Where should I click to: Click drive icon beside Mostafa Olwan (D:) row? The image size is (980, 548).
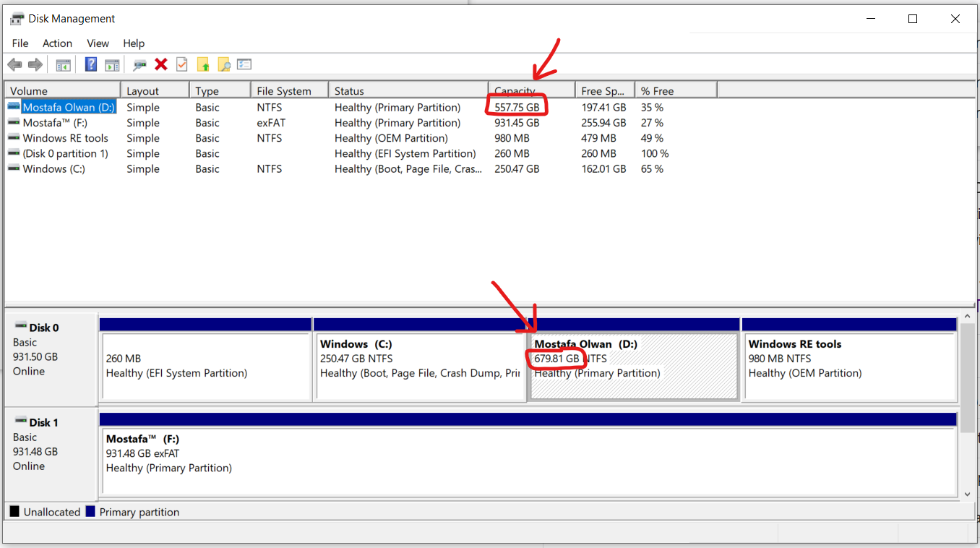[x=14, y=107]
